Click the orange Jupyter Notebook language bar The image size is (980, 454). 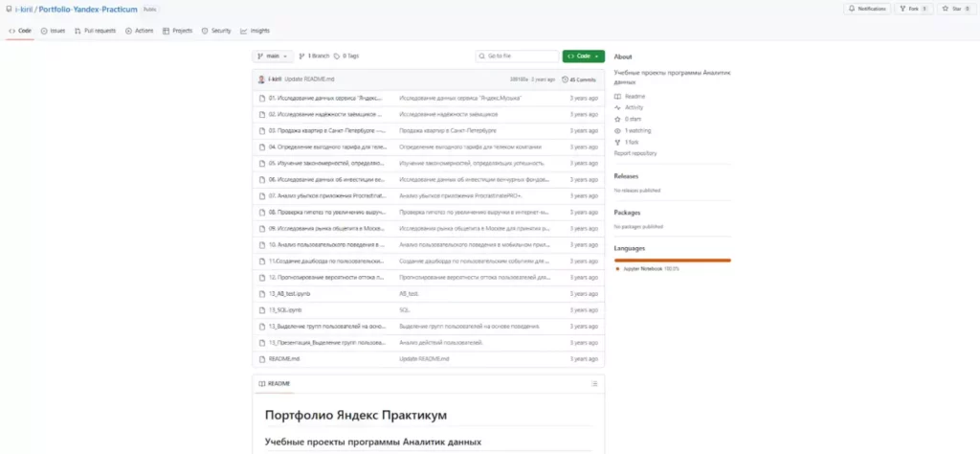(x=673, y=260)
